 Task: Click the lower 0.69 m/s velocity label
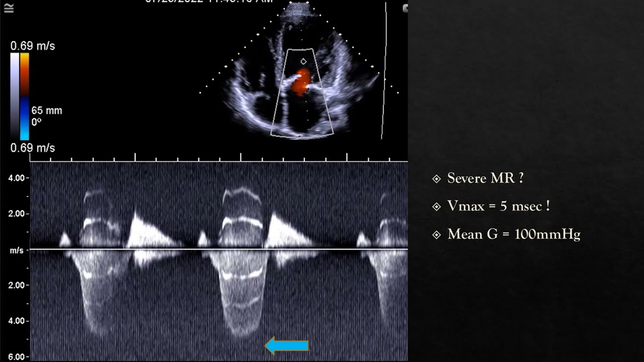[33, 148]
